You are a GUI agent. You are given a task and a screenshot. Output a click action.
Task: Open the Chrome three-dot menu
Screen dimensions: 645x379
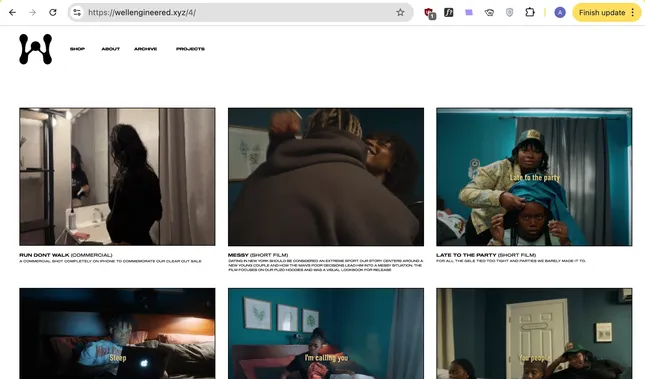(x=633, y=12)
